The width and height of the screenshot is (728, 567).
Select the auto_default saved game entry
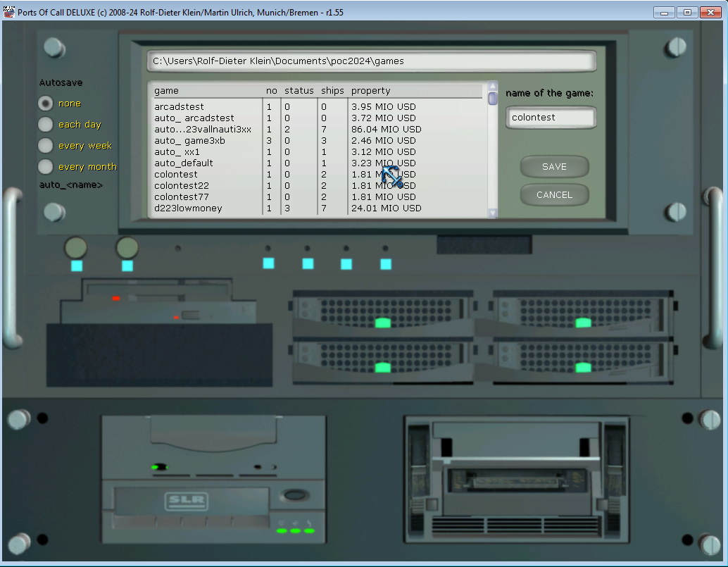click(x=318, y=163)
